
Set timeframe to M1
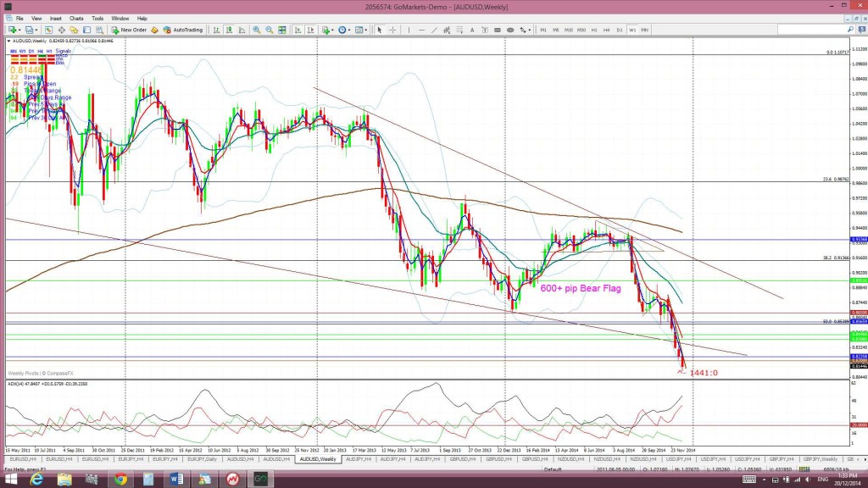point(543,30)
